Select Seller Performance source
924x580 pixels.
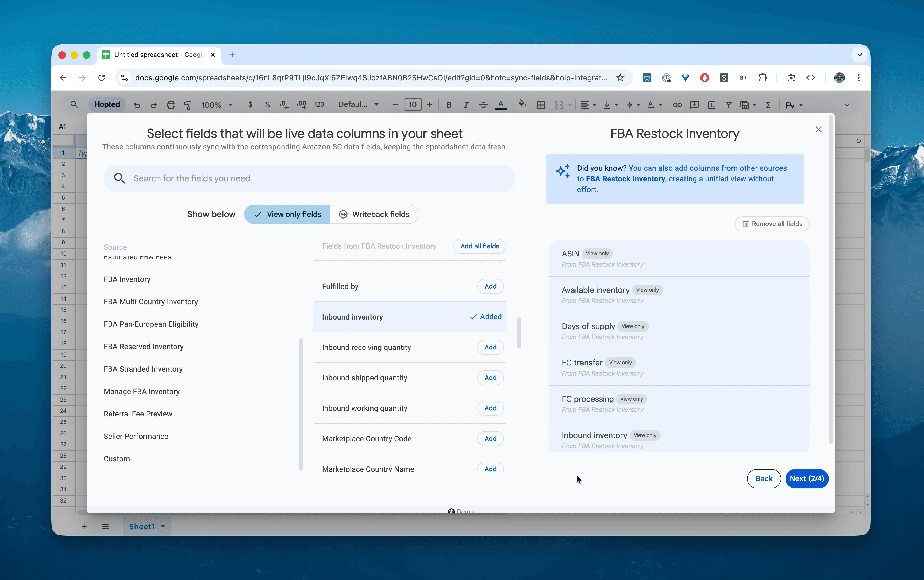point(136,436)
